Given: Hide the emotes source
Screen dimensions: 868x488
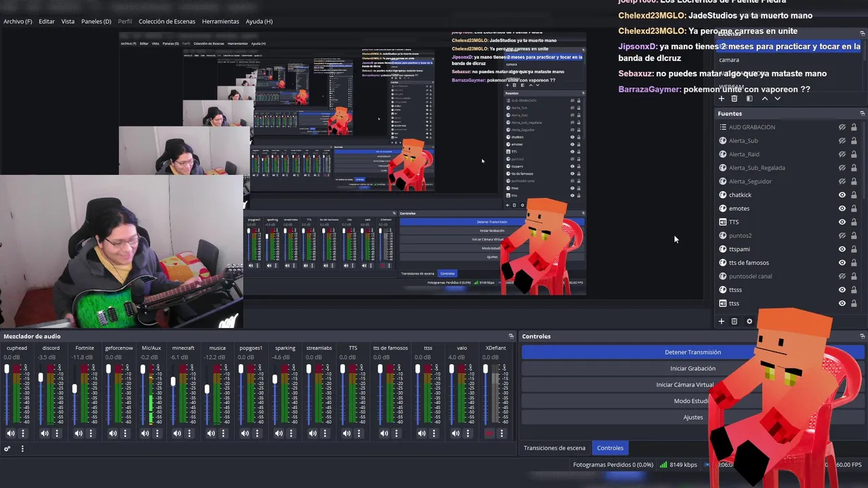Looking at the screenshot, I should point(842,208).
